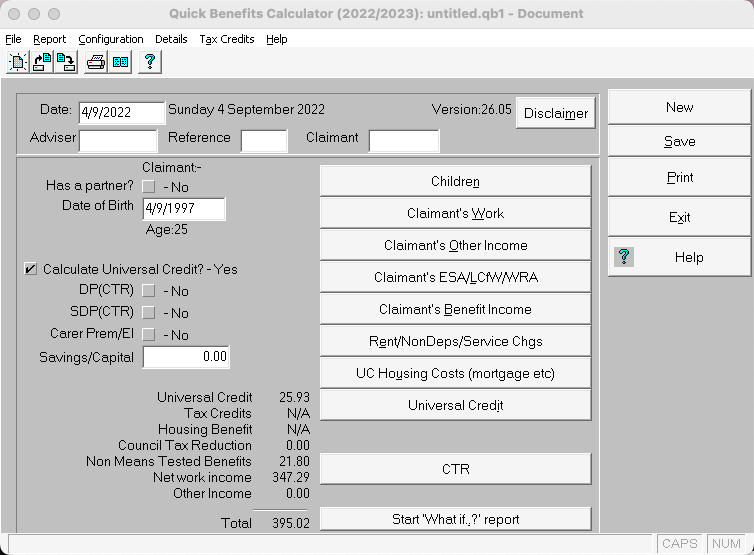Click the Other Income value 0.00
754x555 pixels.
(x=298, y=493)
